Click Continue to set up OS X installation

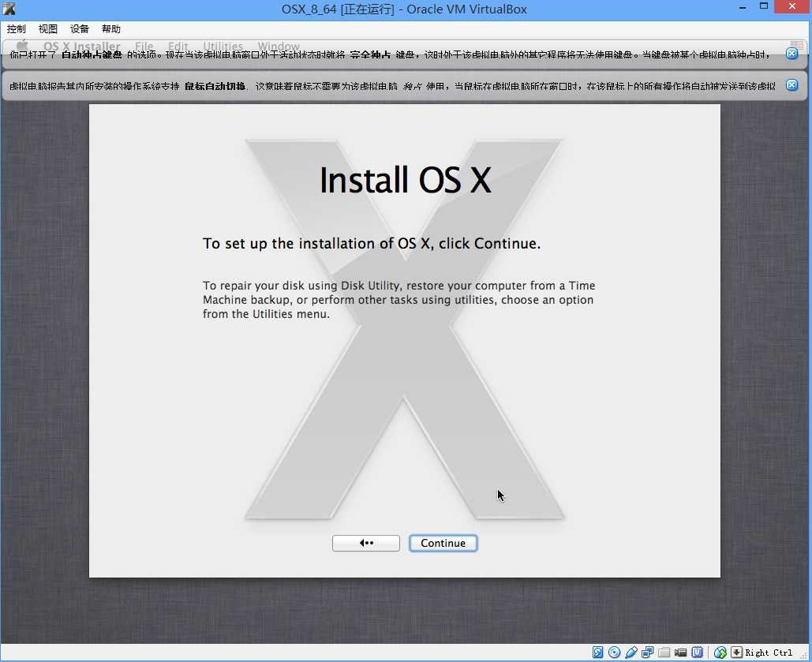[443, 543]
